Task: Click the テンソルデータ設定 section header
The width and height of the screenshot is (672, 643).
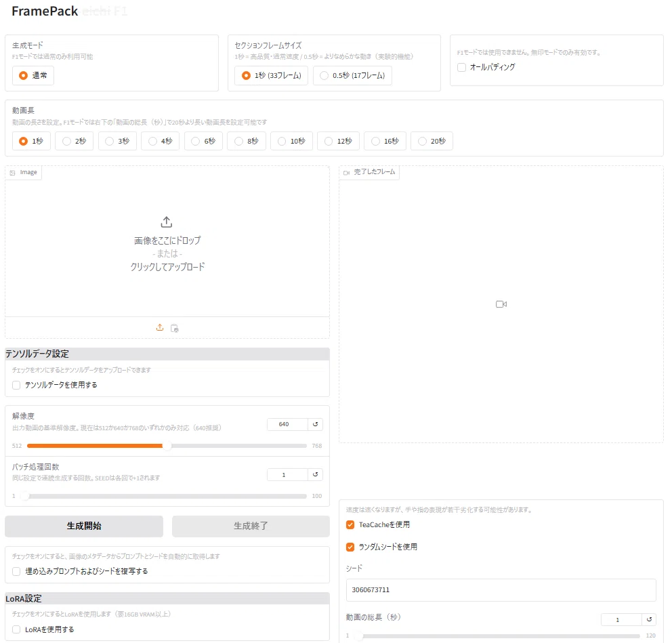Action: pos(167,354)
